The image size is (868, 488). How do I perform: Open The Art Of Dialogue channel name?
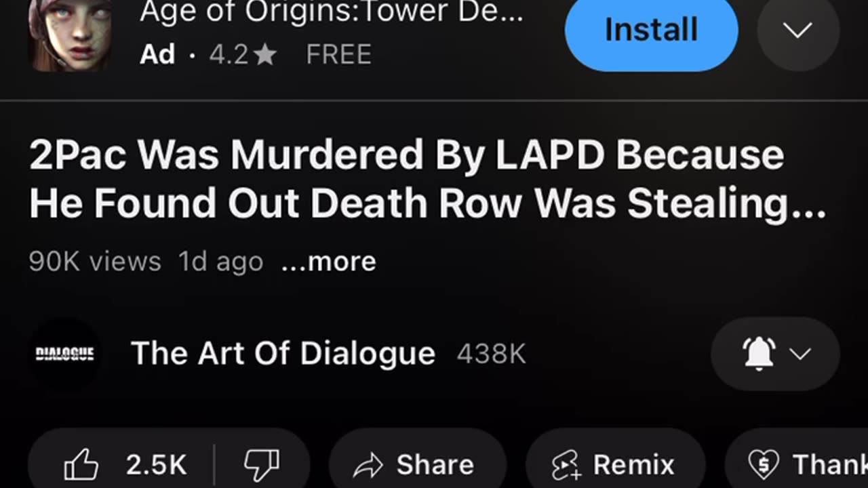point(283,353)
